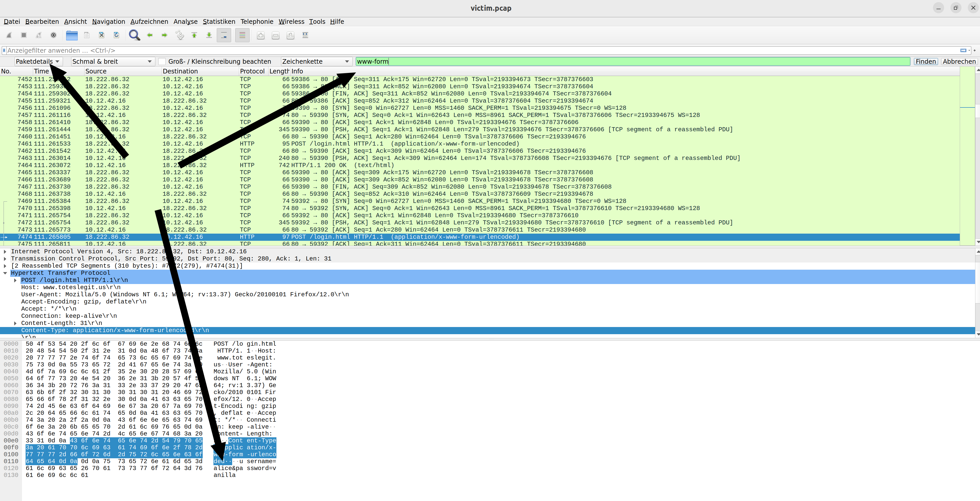980x501 pixels.
Task: Jump to first packet icon
Action: (195, 35)
